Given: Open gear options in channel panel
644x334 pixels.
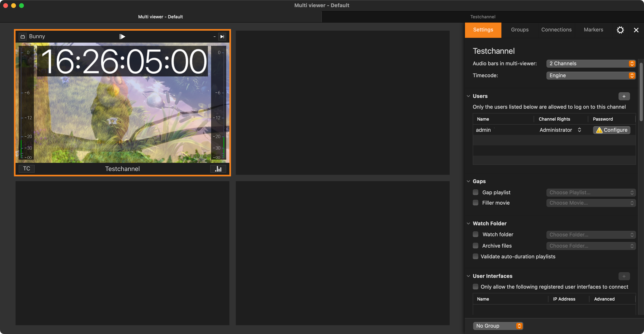Looking at the screenshot, I should pyautogui.click(x=620, y=30).
